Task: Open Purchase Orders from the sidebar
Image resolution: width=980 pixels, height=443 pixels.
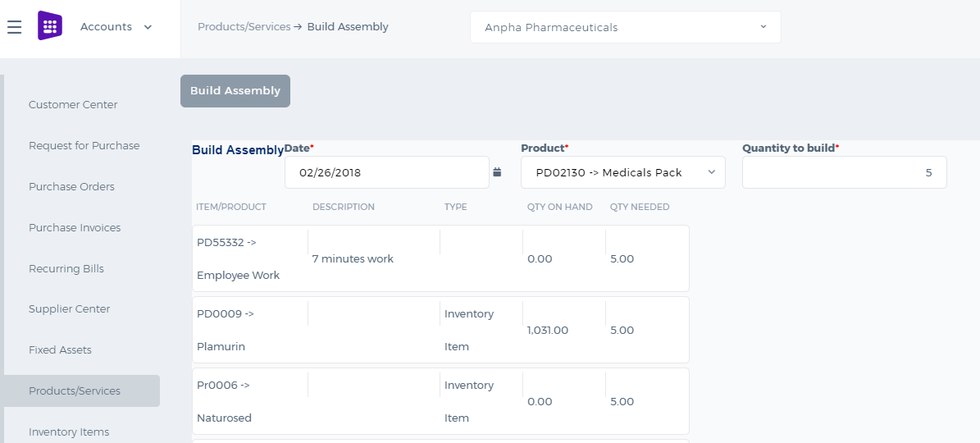Action: pos(72,187)
